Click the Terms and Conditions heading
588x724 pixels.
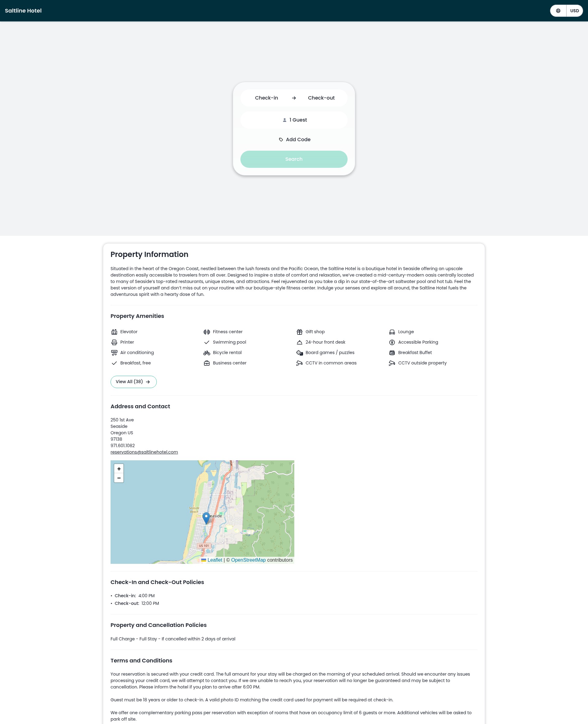tap(141, 661)
